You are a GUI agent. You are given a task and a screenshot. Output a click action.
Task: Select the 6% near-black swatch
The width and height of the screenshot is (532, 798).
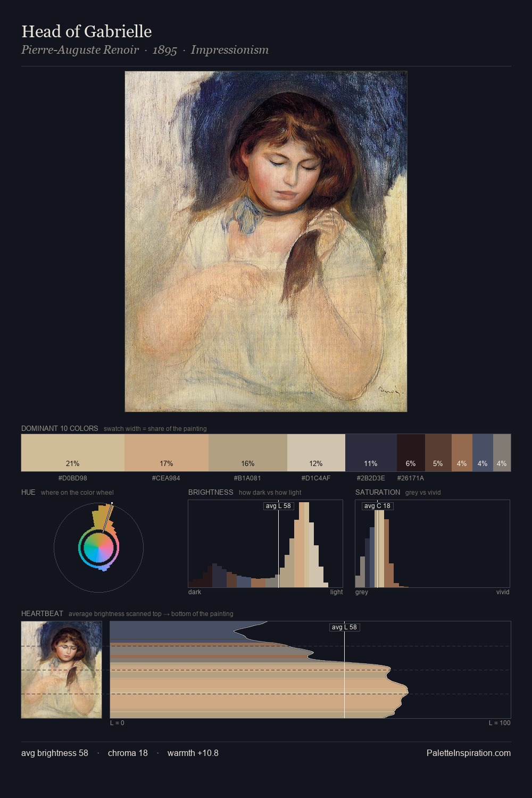tap(411, 453)
